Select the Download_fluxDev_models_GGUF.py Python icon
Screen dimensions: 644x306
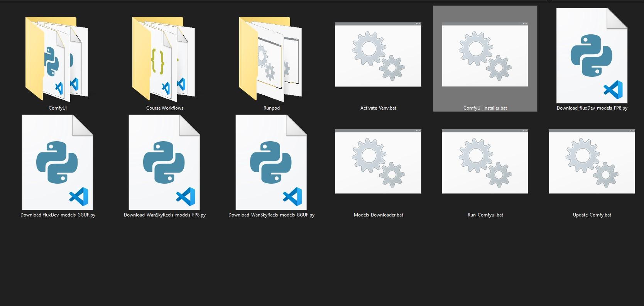coord(57,162)
